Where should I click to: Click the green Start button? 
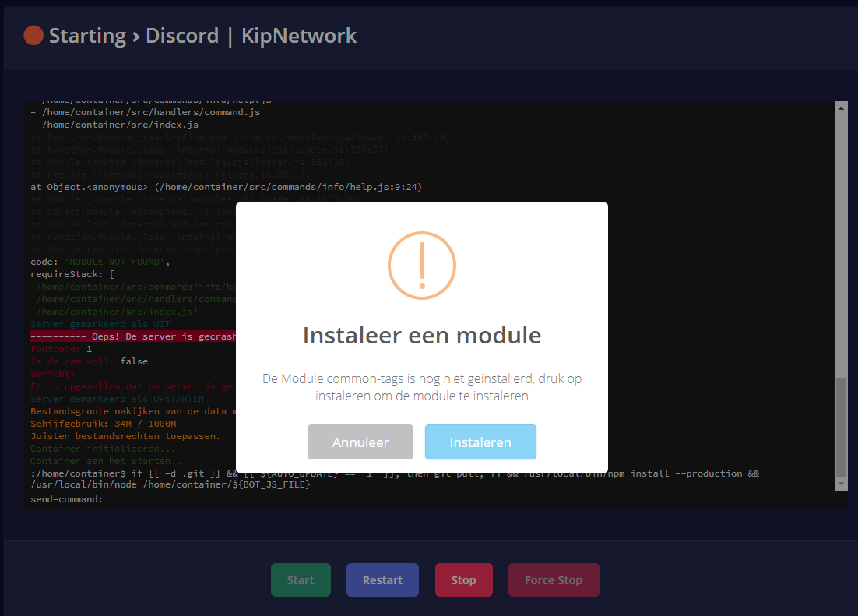[301, 580]
